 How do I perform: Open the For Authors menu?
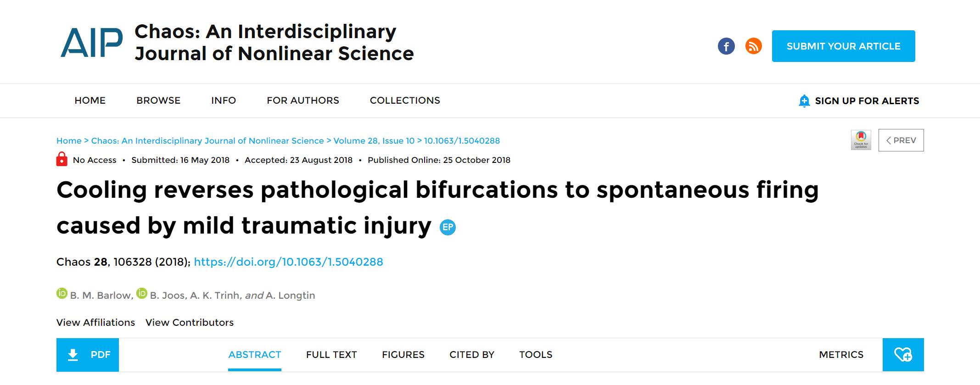tap(303, 100)
